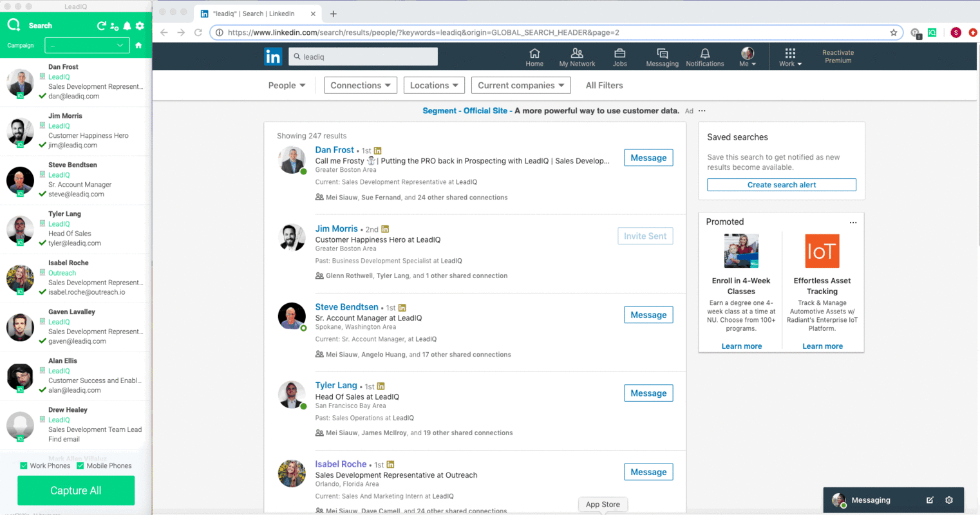
Task: Click the Capture All button
Action: (x=75, y=491)
